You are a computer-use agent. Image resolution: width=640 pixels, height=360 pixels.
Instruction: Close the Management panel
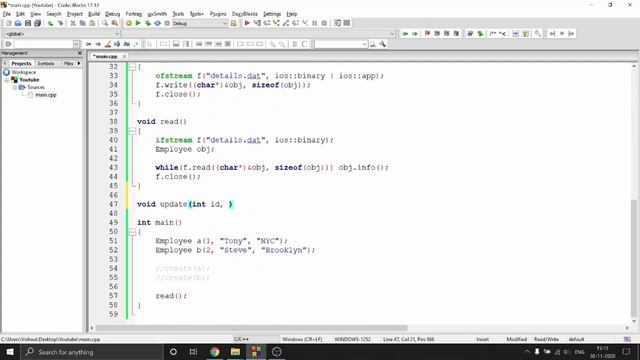click(x=80, y=53)
